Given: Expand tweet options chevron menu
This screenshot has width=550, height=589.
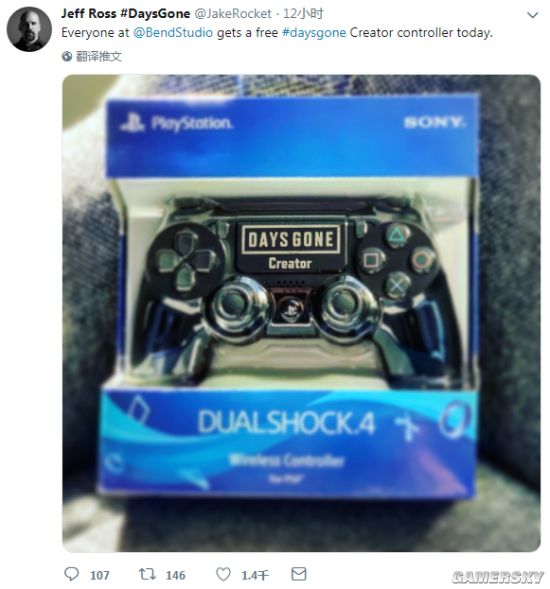Looking at the screenshot, I should pyautogui.click(x=533, y=15).
